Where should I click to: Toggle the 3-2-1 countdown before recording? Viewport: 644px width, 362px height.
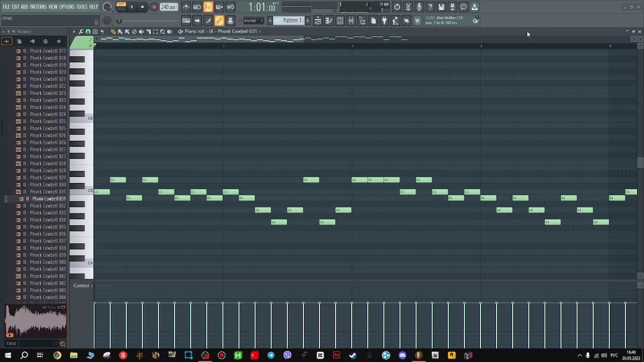coord(208,7)
